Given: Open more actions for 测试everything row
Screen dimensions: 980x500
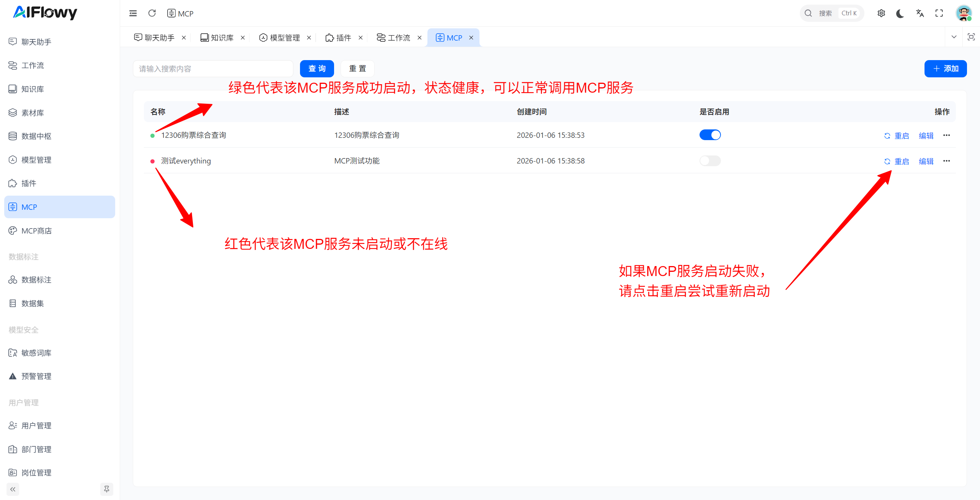Looking at the screenshot, I should click(x=947, y=161).
